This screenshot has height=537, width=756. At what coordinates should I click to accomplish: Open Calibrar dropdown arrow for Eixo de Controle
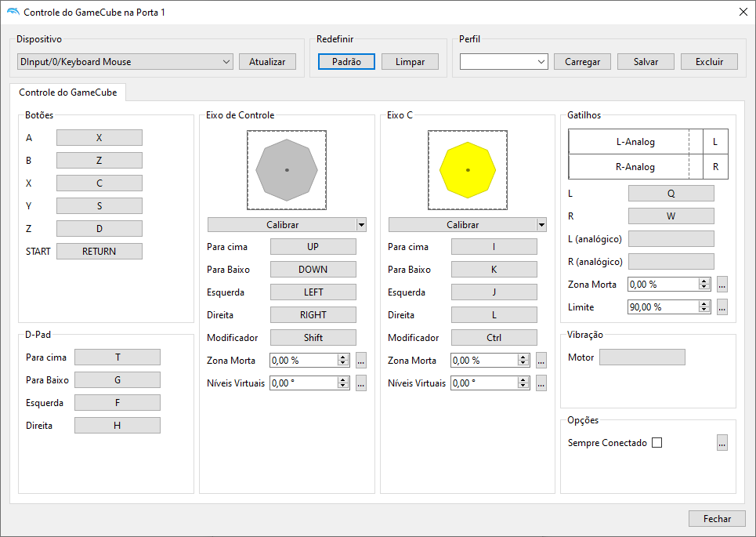coord(361,225)
